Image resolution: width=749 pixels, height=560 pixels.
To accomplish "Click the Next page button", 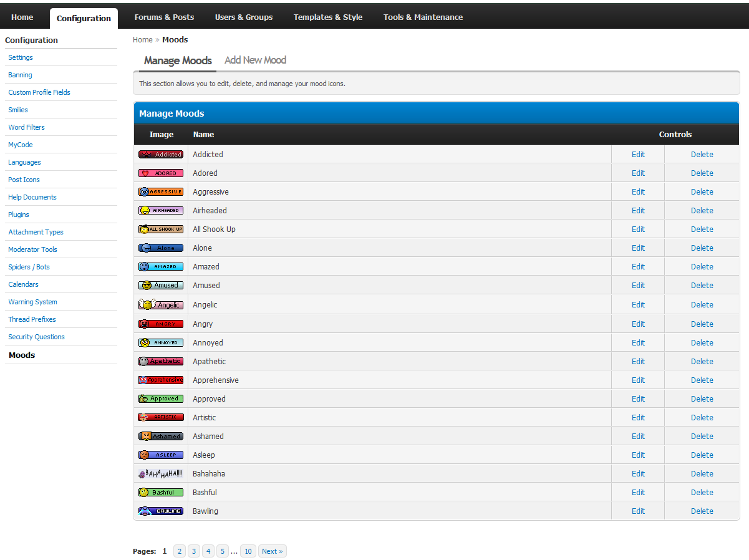I will (x=272, y=551).
